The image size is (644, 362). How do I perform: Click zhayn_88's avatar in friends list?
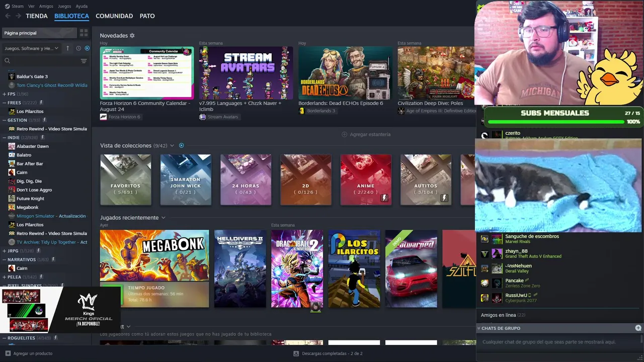click(497, 253)
